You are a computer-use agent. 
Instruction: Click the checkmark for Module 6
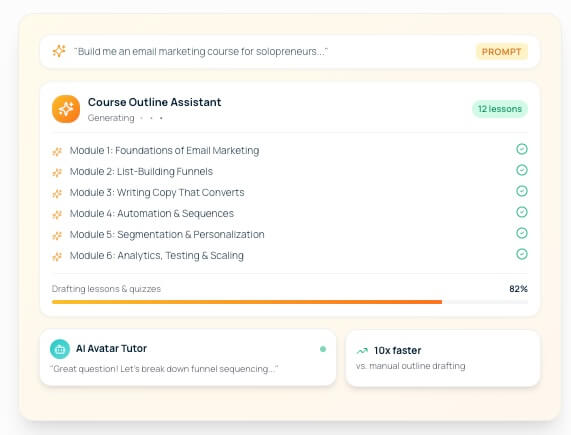pyautogui.click(x=521, y=254)
